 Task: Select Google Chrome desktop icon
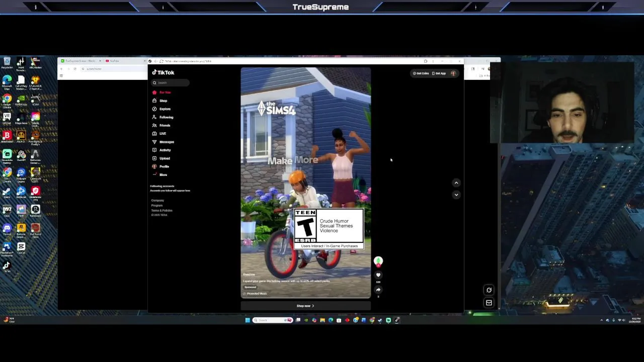(7, 102)
